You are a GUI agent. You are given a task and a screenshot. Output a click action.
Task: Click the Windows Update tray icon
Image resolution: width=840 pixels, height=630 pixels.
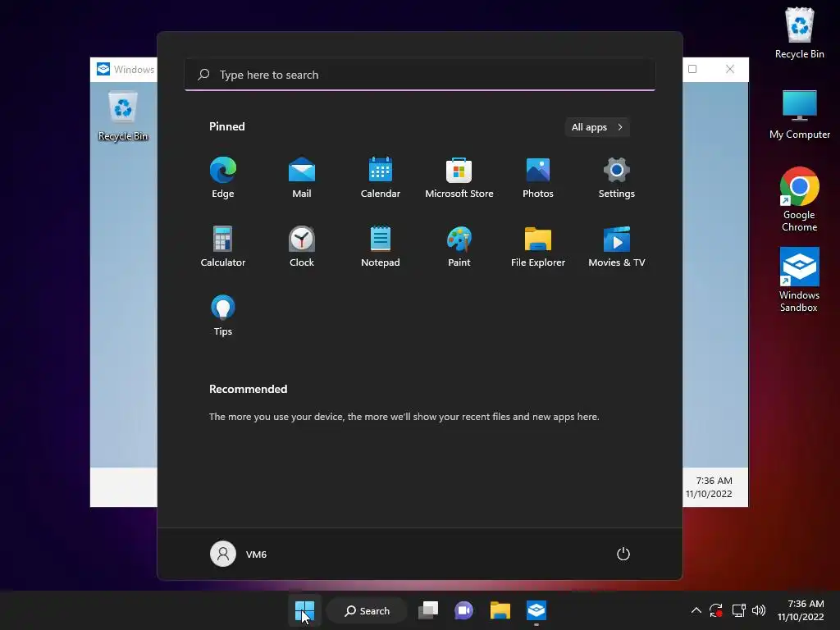pos(716,610)
